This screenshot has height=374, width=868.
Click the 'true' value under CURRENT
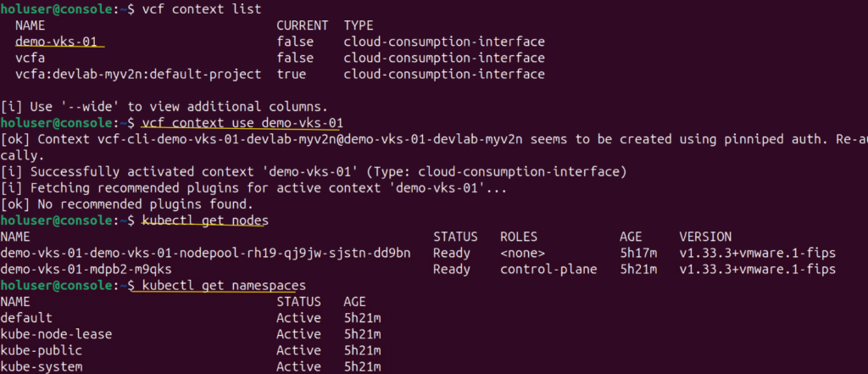click(292, 75)
